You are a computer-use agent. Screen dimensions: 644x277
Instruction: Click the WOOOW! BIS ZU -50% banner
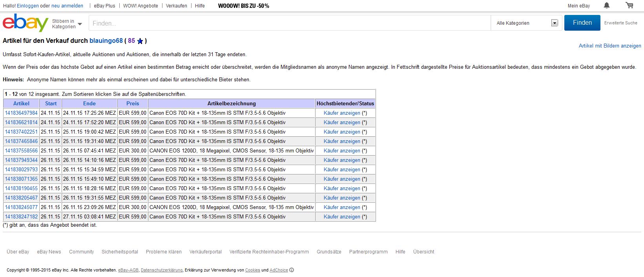244,6
